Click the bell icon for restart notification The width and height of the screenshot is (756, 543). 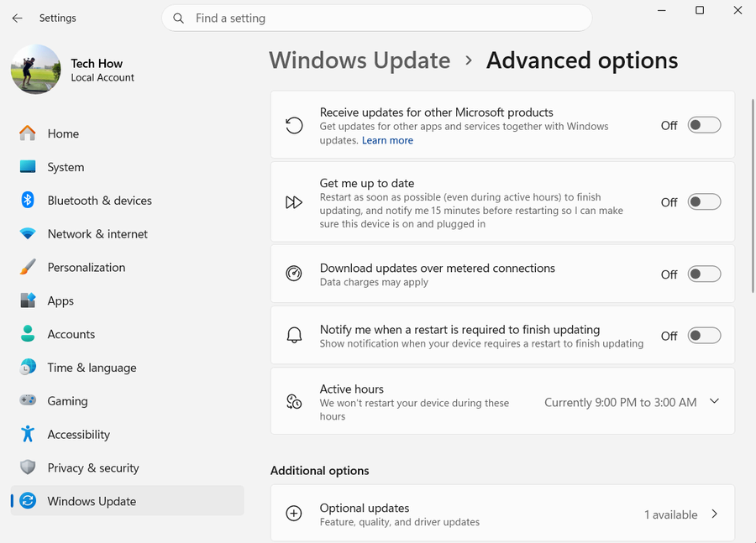pos(294,335)
